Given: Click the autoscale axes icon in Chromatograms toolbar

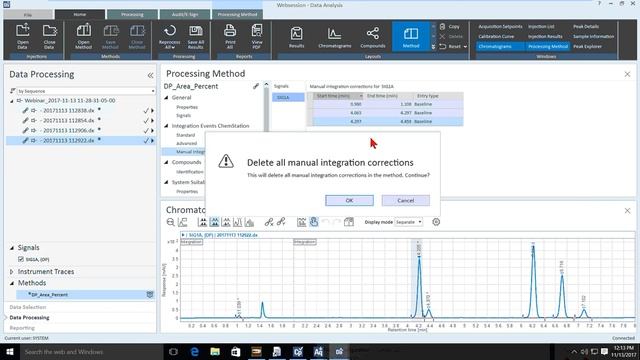Looking at the screenshot, I should pos(183,222).
